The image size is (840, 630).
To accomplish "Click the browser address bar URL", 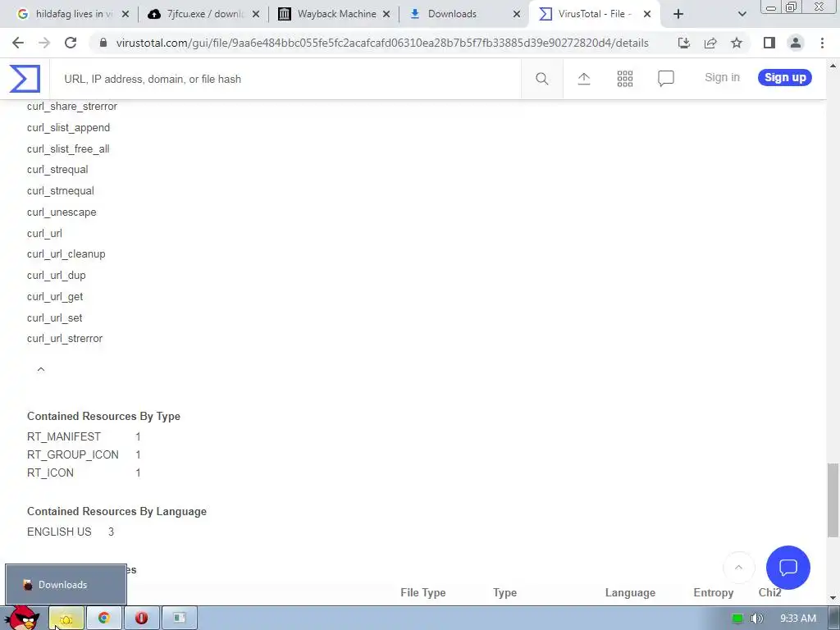I will pos(382,43).
